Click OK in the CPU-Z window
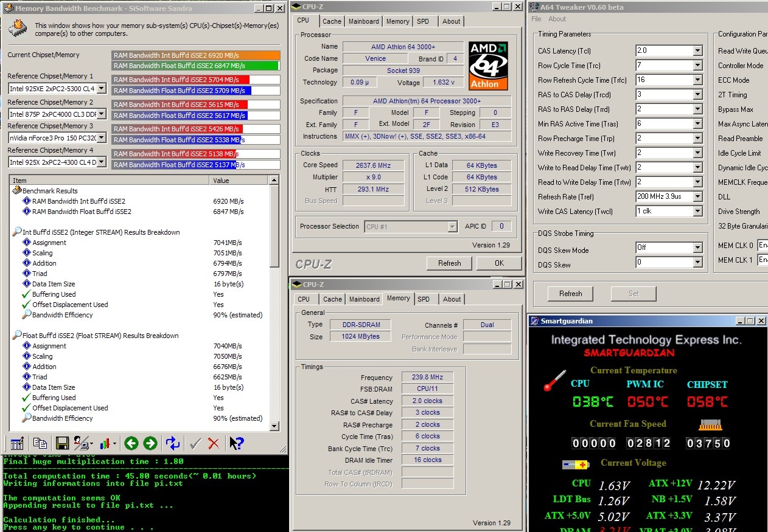The height and width of the screenshot is (532, 768). [499, 263]
